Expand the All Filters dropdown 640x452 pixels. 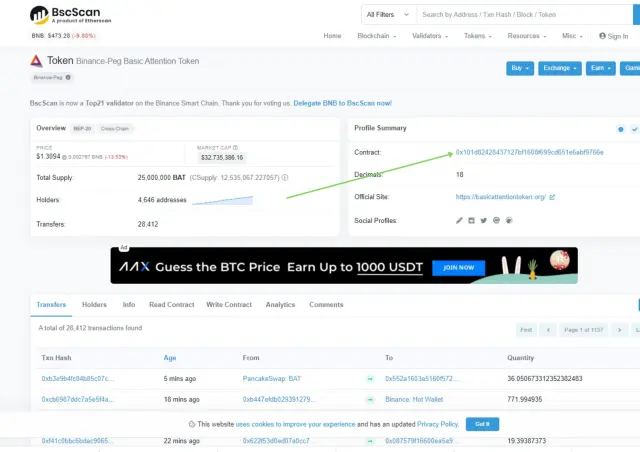(x=388, y=15)
